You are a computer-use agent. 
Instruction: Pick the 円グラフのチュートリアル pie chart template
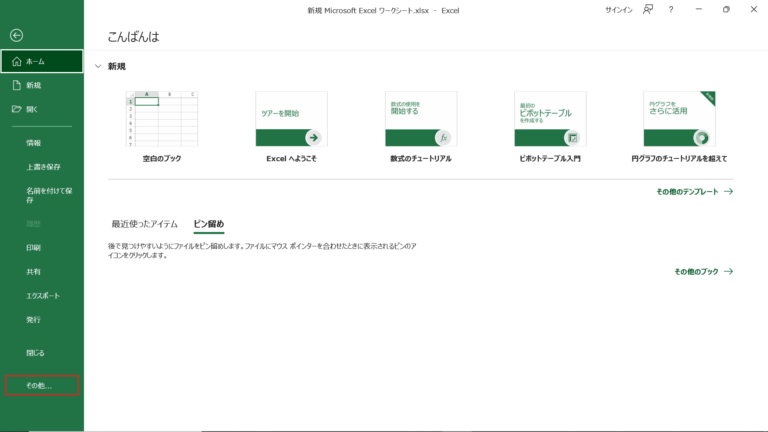coord(679,120)
